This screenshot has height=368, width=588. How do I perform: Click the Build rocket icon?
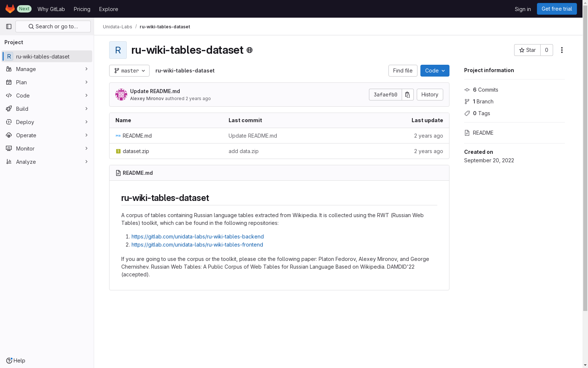pos(9,109)
